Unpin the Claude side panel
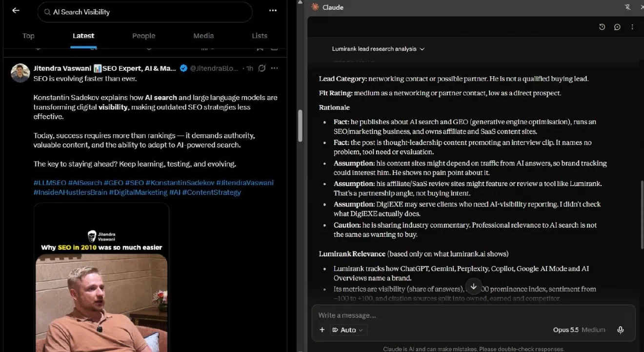Screen dimensions: 644x352 (628, 7)
